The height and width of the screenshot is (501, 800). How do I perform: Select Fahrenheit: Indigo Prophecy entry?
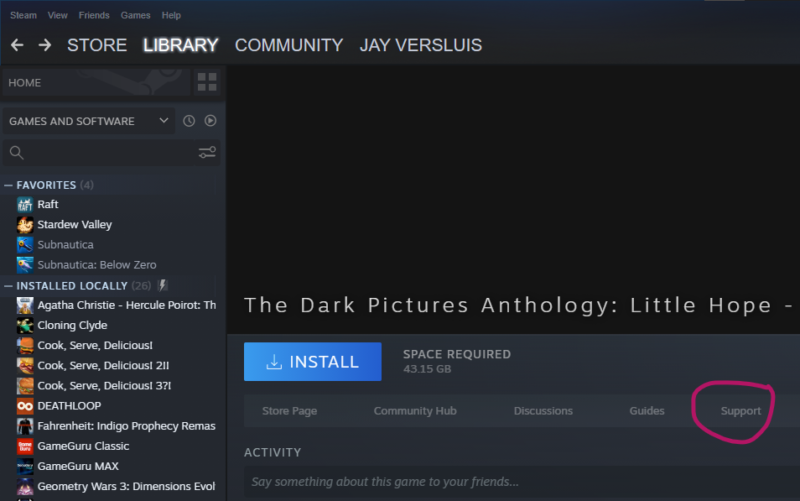pos(127,426)
